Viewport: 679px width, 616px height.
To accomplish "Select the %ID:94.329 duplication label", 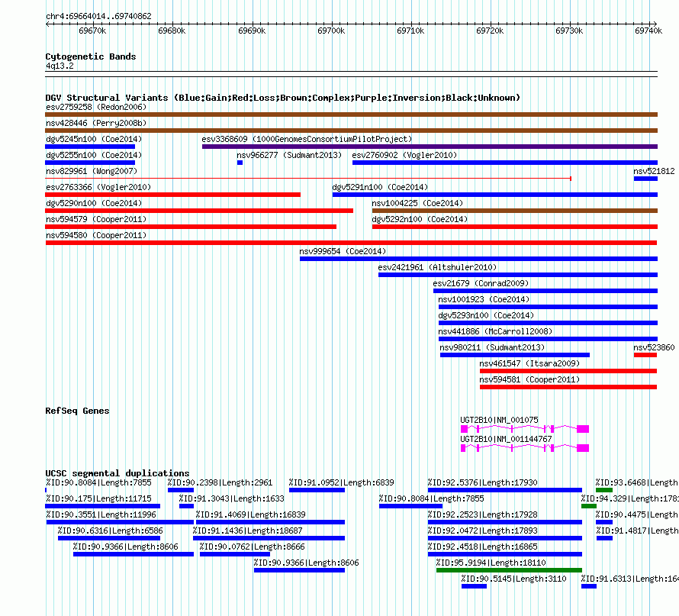I will (x=629, y=498).
